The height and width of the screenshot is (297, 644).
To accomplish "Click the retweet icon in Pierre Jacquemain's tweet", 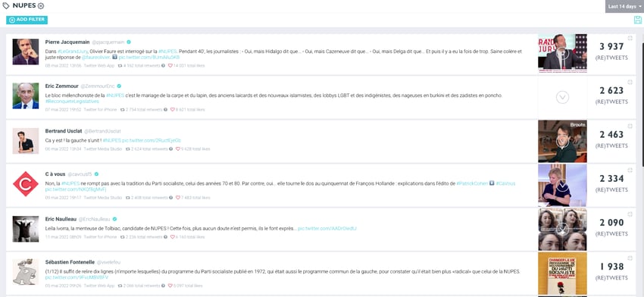I will tap(120, 65).
